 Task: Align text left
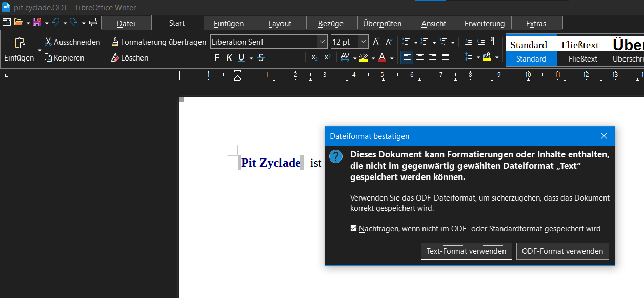[x=407, y=58]
